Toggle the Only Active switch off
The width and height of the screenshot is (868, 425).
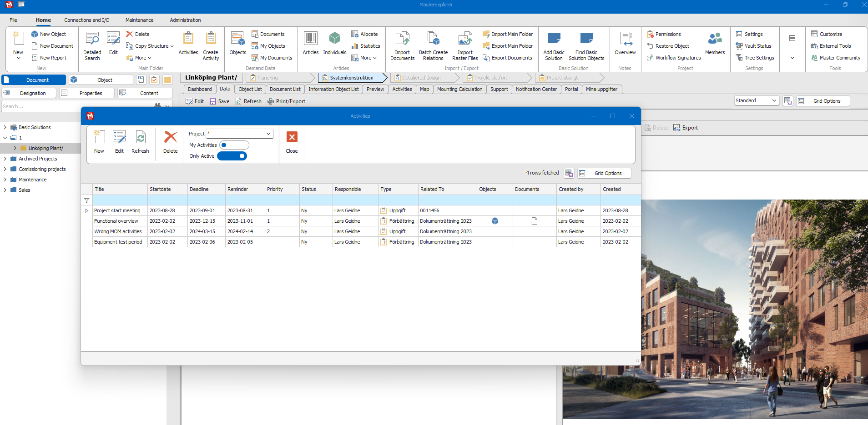(x=232, y=156)
